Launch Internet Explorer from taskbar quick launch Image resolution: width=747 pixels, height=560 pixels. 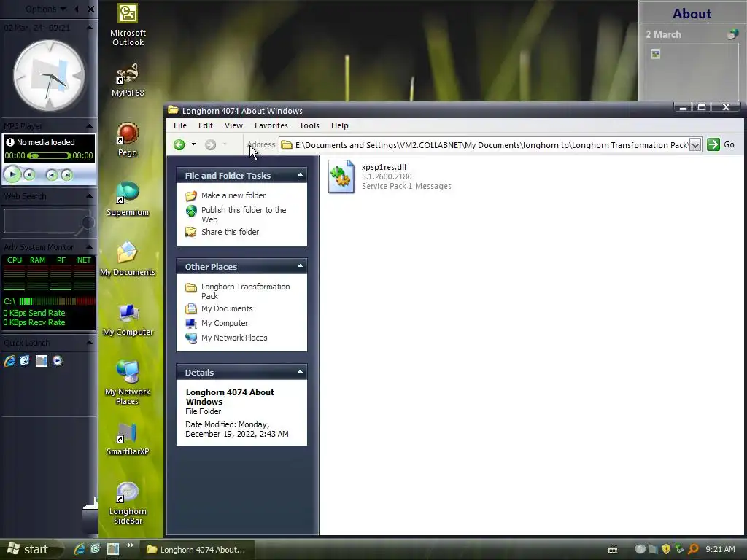tap(80, 549)
